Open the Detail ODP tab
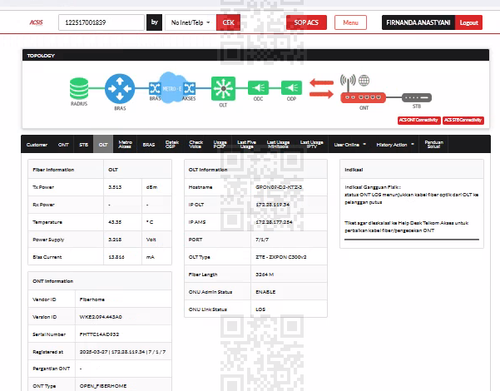The height and width of the screenshot is (391, 500). tap(172, 144)
